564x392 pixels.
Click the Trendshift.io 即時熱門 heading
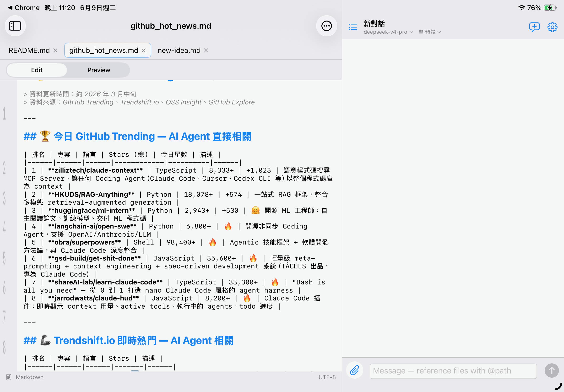coord(128,340)
